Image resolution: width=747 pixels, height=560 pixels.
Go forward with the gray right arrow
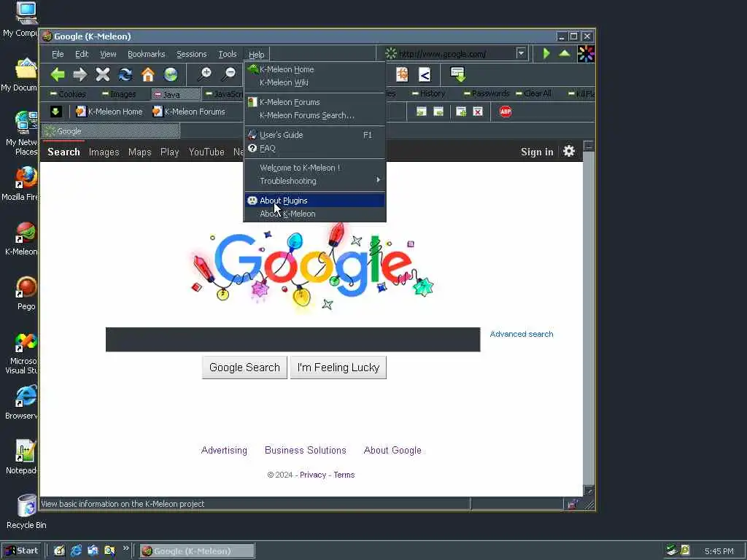(x=80, y=74)
